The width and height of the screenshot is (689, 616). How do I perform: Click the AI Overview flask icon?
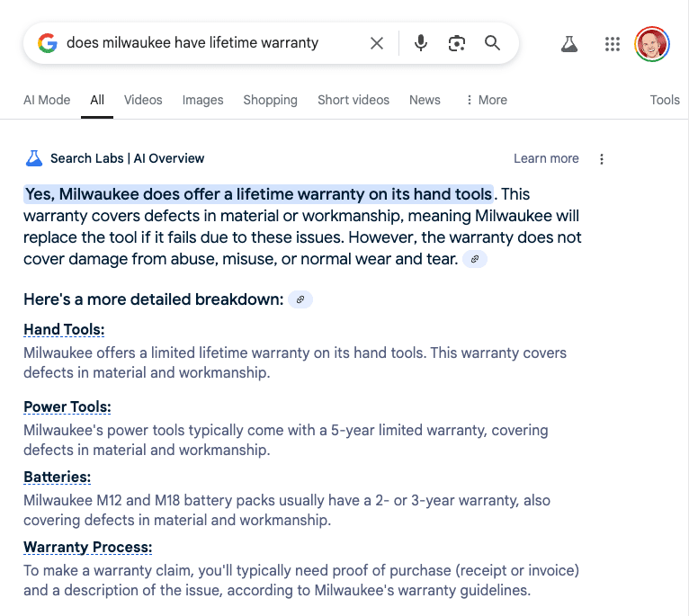(x=34, y=158)
